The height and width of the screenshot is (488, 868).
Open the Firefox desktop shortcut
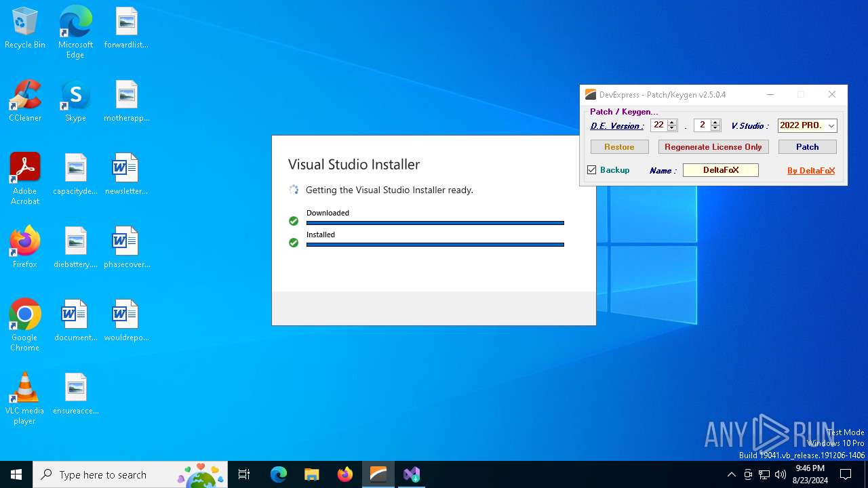point(25,248)
